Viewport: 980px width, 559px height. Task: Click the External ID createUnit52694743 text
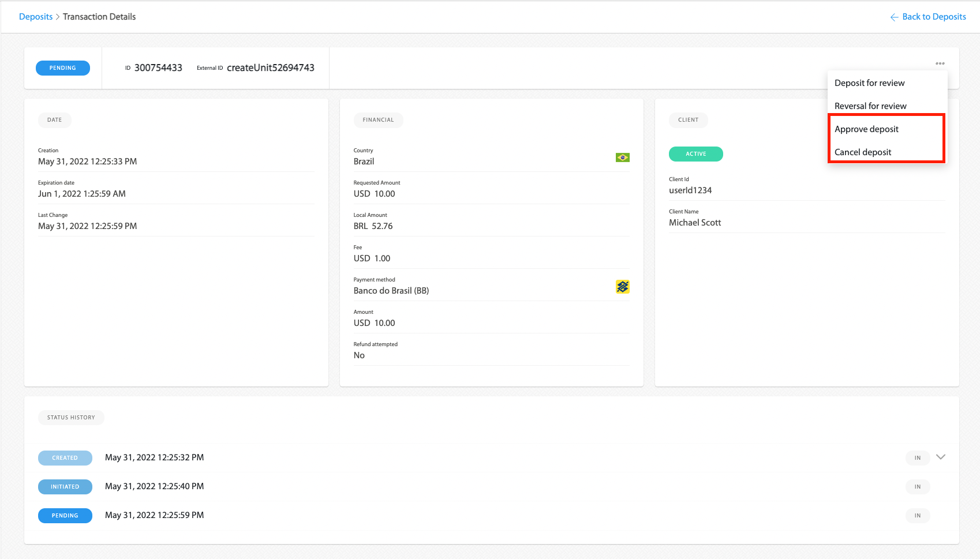point(270,68)
